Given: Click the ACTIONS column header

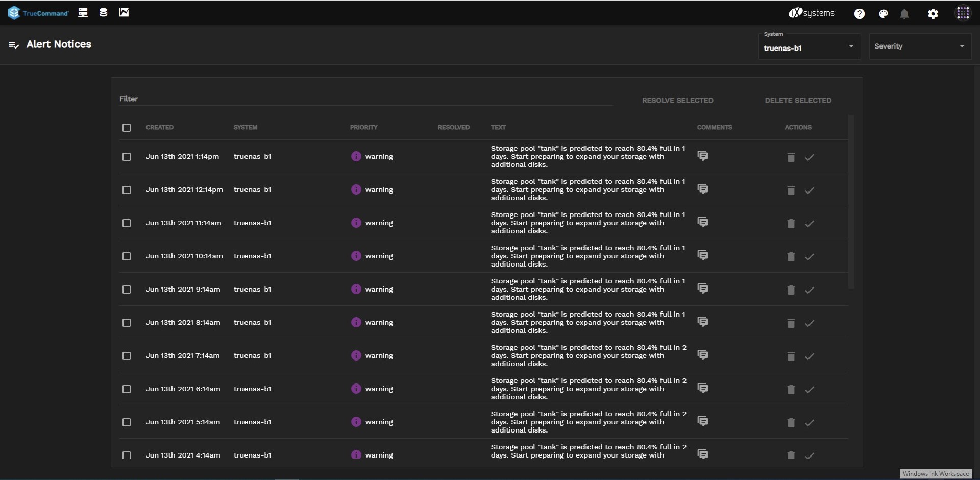Looking at the screenshot, I should tap(798, 127).
